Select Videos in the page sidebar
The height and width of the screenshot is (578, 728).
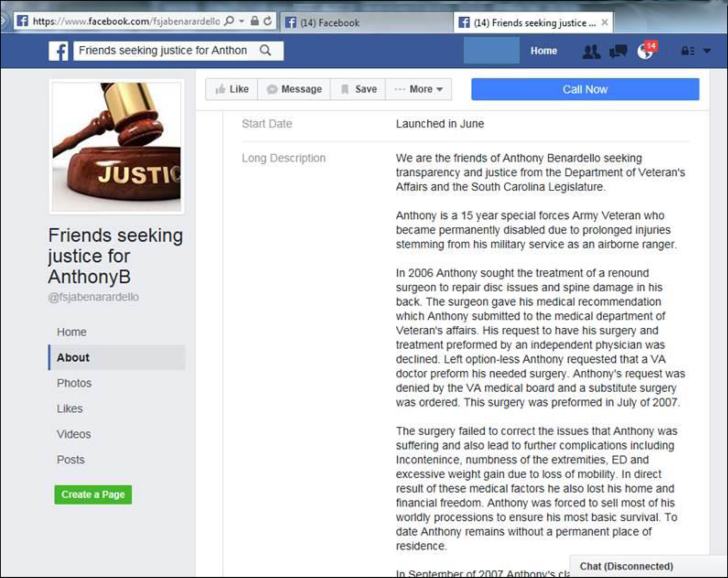click(x=74, y=434)
